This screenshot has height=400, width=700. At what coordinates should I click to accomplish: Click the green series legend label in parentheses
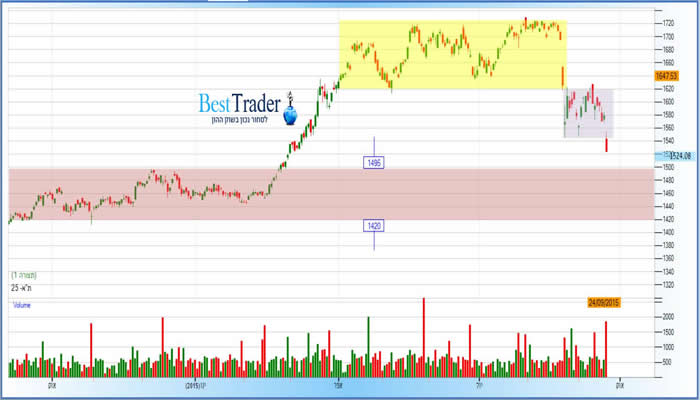click(23, 274)
